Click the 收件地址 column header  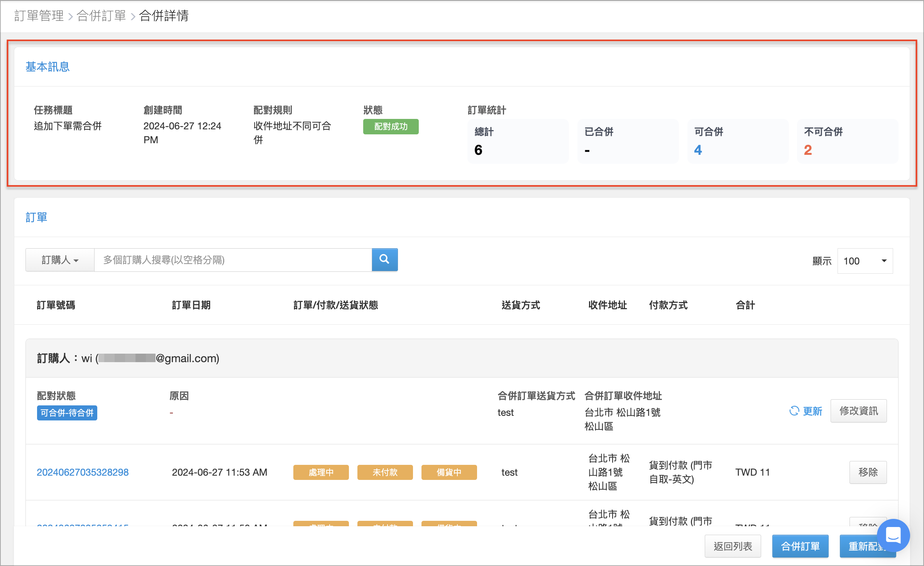point(608,305)
